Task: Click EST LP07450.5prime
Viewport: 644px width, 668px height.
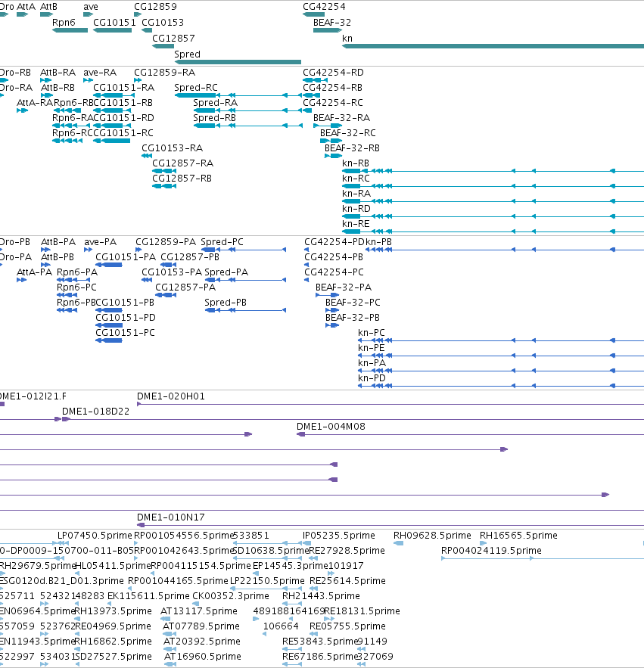Action: click(95, 536)
